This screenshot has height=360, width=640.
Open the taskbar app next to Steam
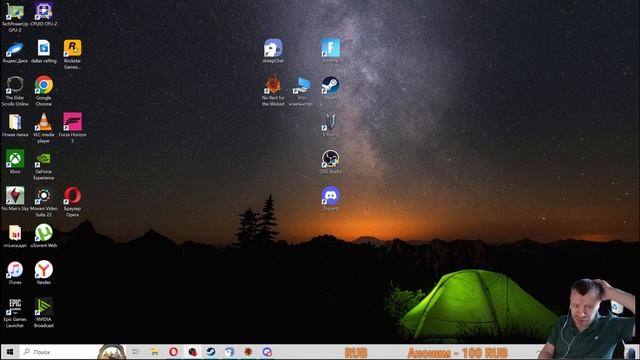pos(229,352)
